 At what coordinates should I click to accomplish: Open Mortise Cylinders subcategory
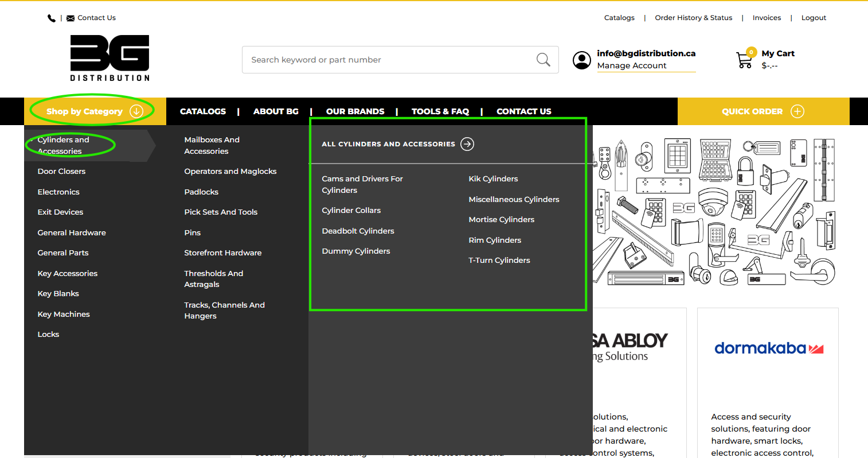pos(502,220)
